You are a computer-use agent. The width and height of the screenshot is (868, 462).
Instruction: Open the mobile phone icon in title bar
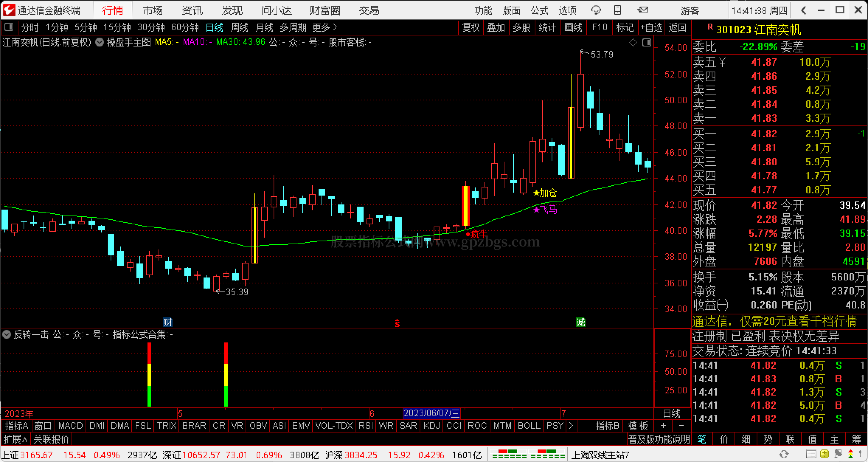[x=618, y=10]
